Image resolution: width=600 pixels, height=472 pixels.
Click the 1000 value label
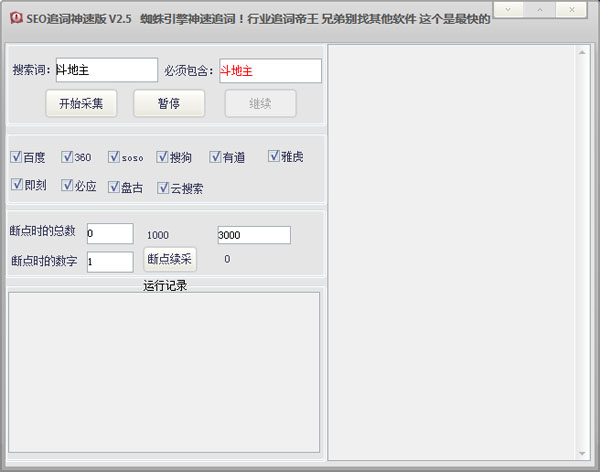coord(158,235)
